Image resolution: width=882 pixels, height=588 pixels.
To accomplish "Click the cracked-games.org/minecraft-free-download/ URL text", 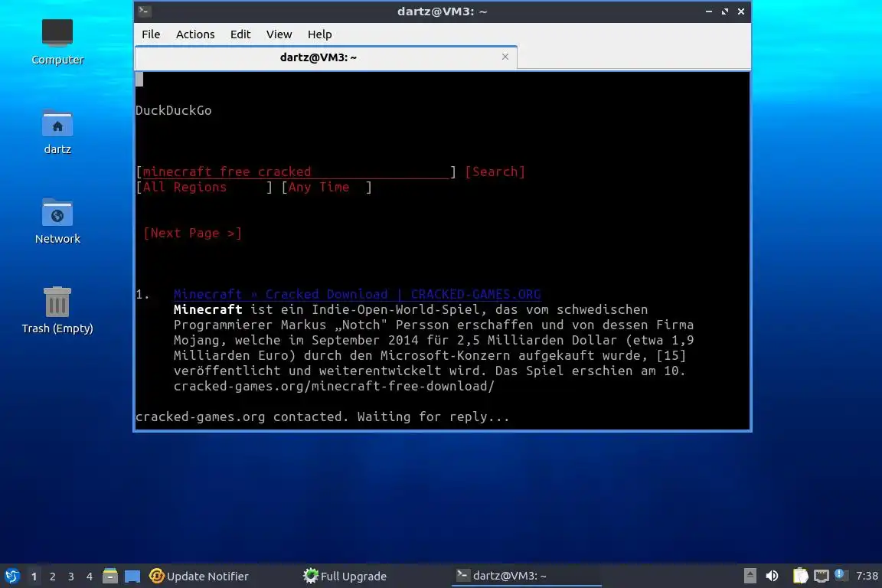I will 334,386.
